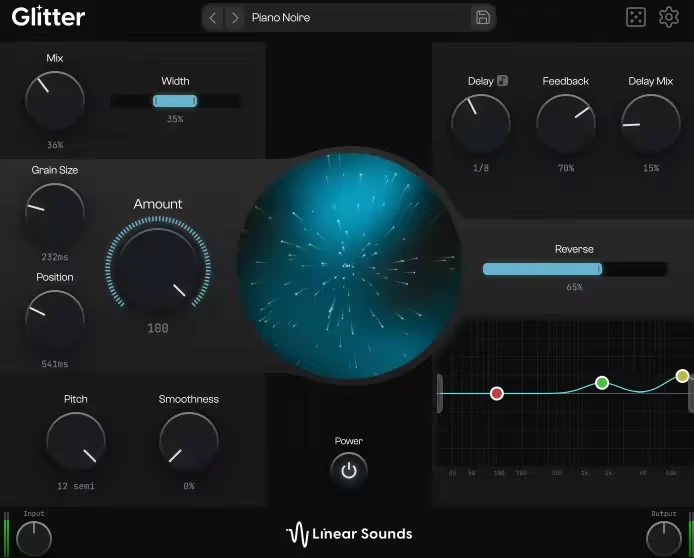Click the EQ low-cut handle on the left edge
The width and height of the screenshot is (694, 558).
click(440, 393)
